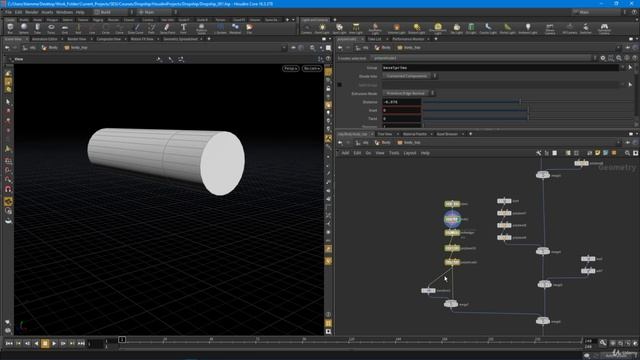Switch to the Geometry Spreadsheet tab

(x=180, y=39)
